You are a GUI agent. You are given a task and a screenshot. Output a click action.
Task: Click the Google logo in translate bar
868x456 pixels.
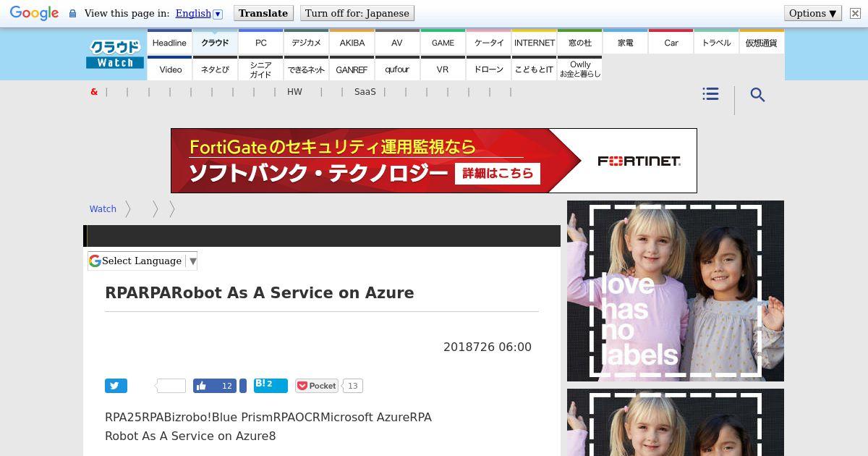(x=34, y=13)
